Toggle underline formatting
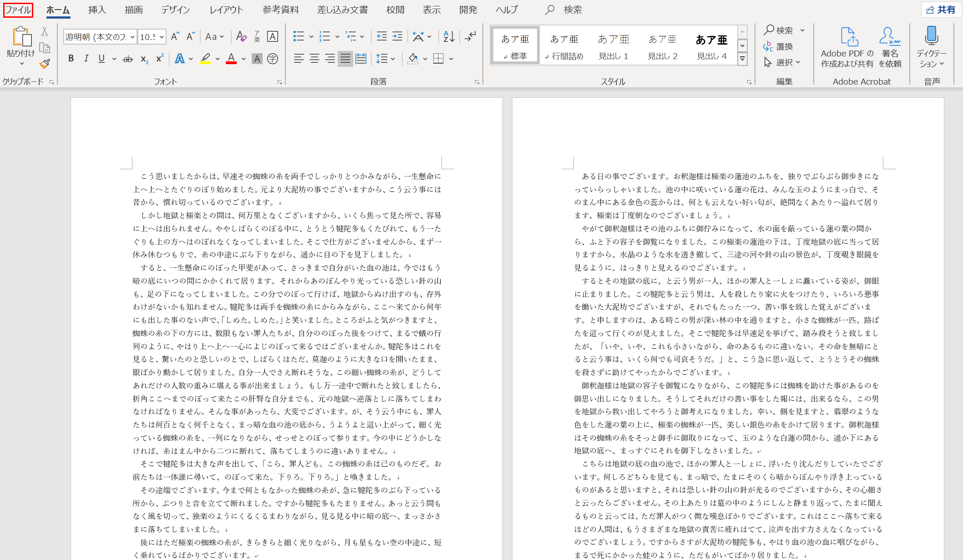 point(101,59)
